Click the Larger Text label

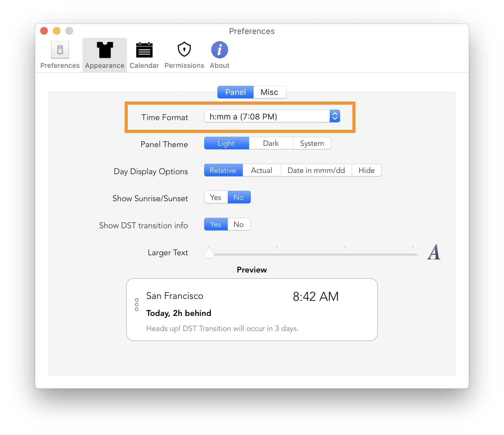(168, 253)
